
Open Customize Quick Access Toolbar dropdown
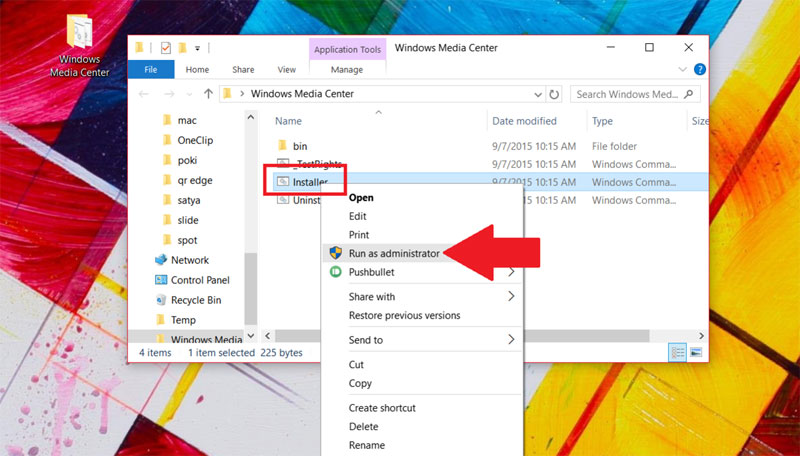coord(197,48)
